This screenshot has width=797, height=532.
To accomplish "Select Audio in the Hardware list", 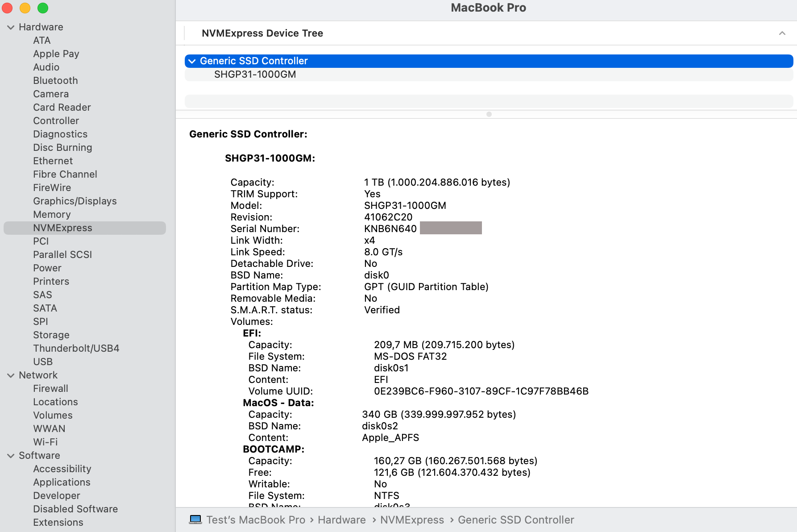I will (x=46, y=67).
